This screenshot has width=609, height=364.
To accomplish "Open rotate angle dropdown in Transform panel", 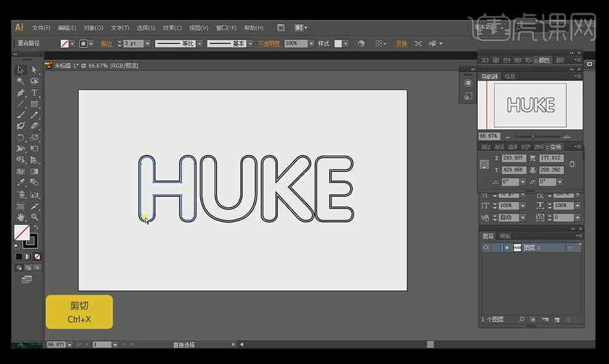I will coord(523,182).
